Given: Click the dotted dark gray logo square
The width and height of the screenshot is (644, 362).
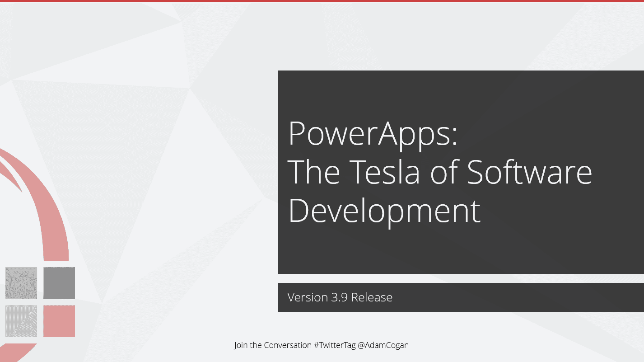Looking at the screenshot, I should [21, 283].
